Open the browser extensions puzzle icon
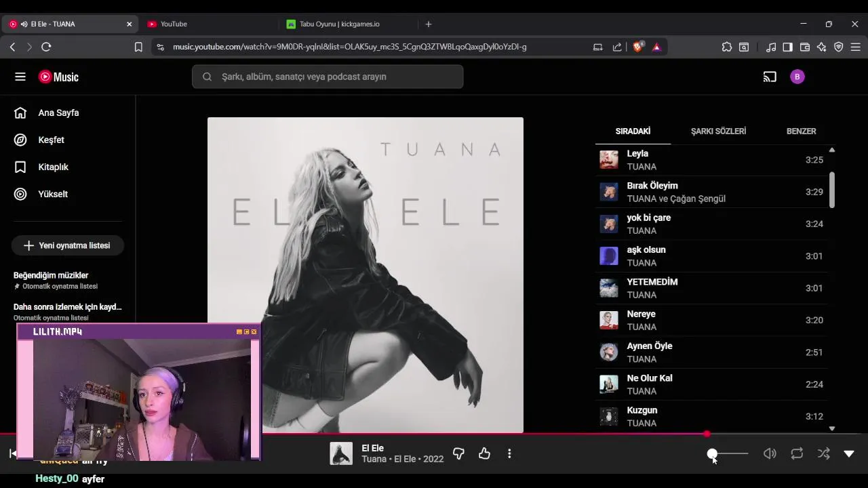868x488 pixels. click(727, 47)
